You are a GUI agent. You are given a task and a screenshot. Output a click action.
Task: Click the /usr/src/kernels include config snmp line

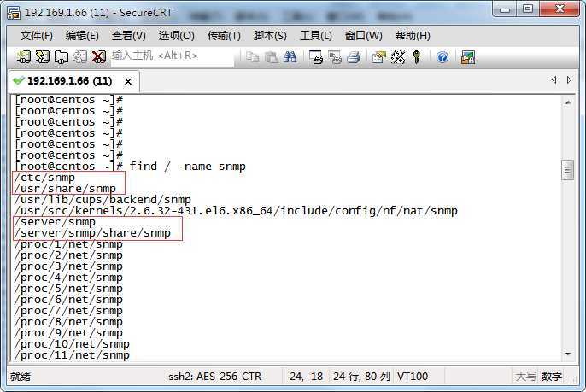click(x=236, y=211)
